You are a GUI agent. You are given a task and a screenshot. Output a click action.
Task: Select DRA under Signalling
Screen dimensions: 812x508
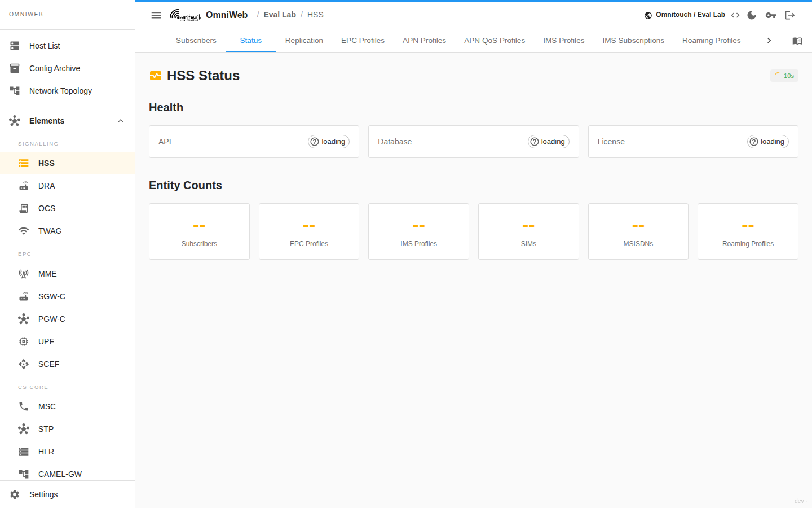pos(68,186)
